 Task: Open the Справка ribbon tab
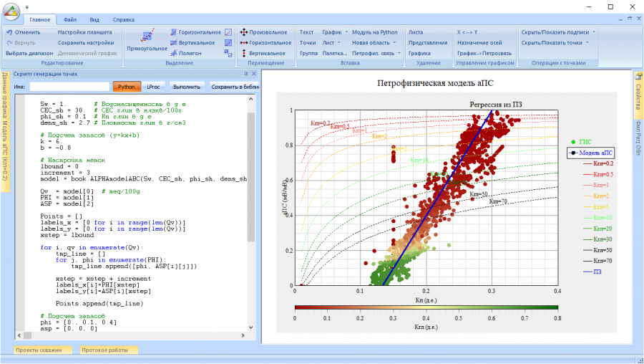(x=124, y=20)
